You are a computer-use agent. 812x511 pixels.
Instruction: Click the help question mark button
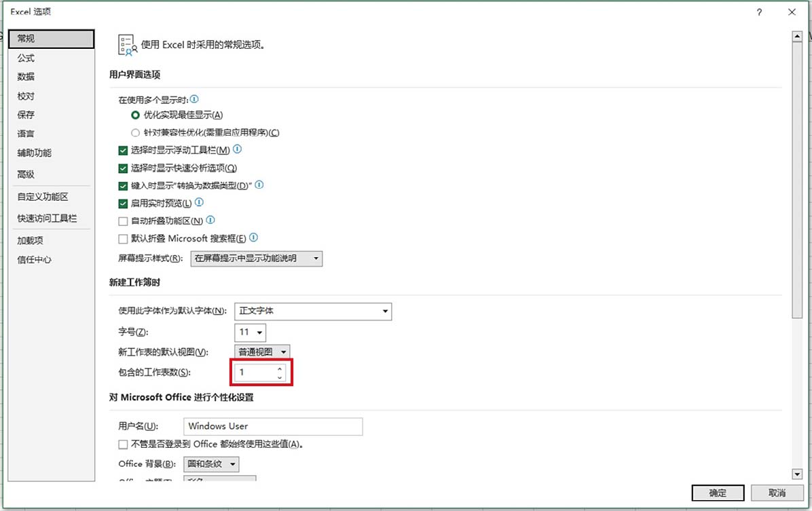coord(759,12)
